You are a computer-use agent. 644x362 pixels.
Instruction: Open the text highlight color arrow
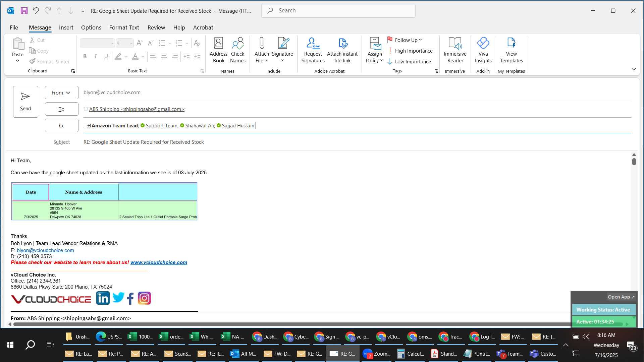[126, 57]
